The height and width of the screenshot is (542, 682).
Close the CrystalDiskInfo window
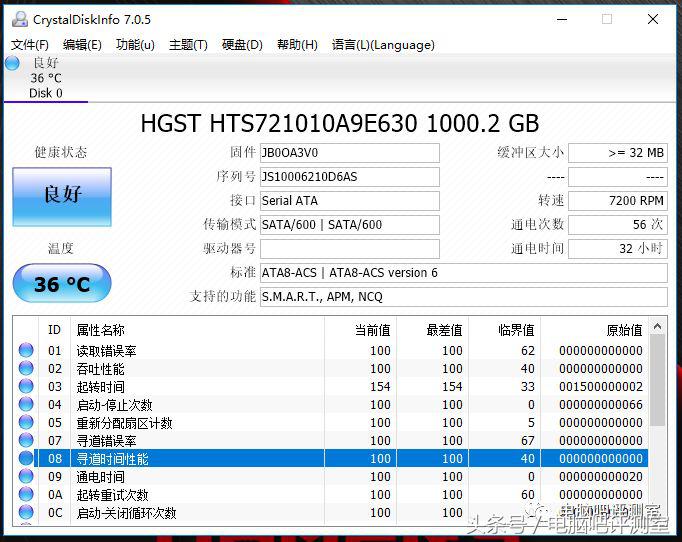653,20
